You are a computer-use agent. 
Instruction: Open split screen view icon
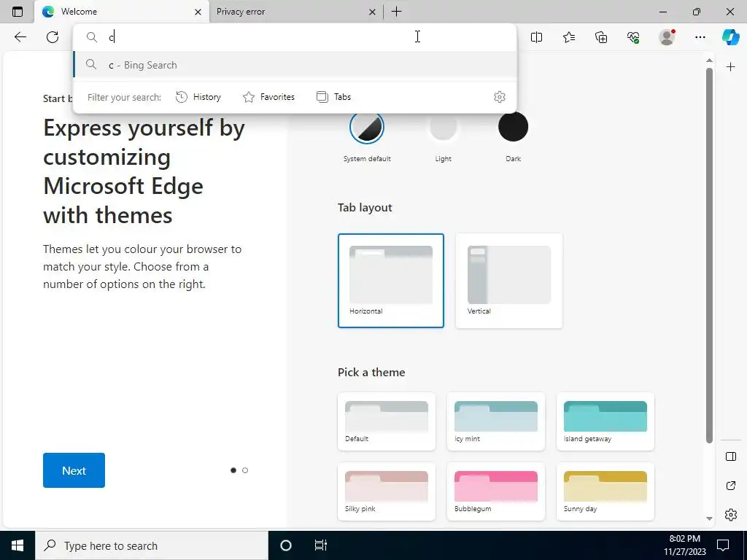(536, 36)
